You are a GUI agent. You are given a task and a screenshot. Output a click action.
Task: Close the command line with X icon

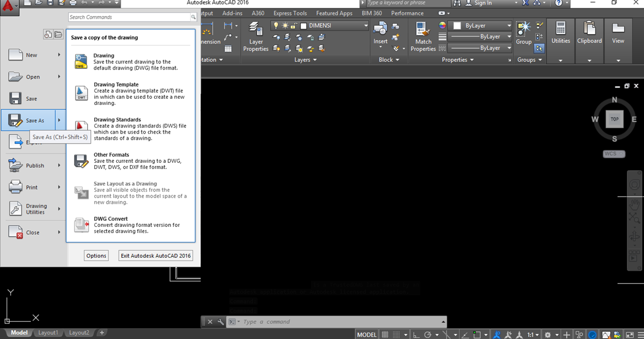pyautogui.click(x=210, y=322)
